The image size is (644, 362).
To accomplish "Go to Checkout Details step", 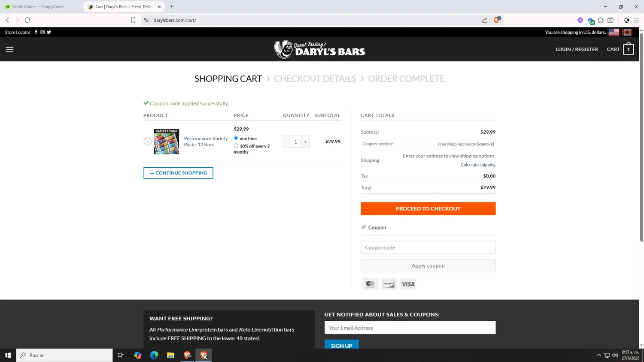I will (x=315, y=79).
